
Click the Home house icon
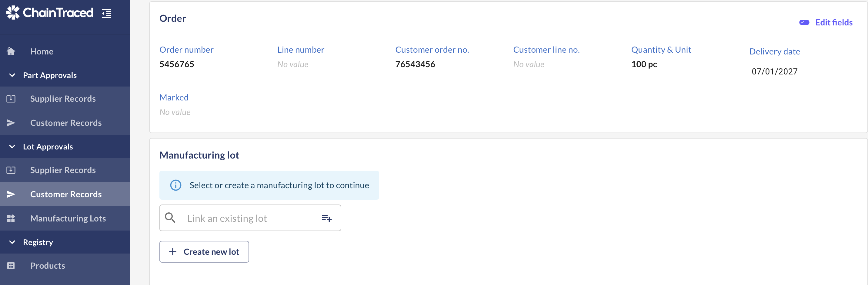pos(11,51)
